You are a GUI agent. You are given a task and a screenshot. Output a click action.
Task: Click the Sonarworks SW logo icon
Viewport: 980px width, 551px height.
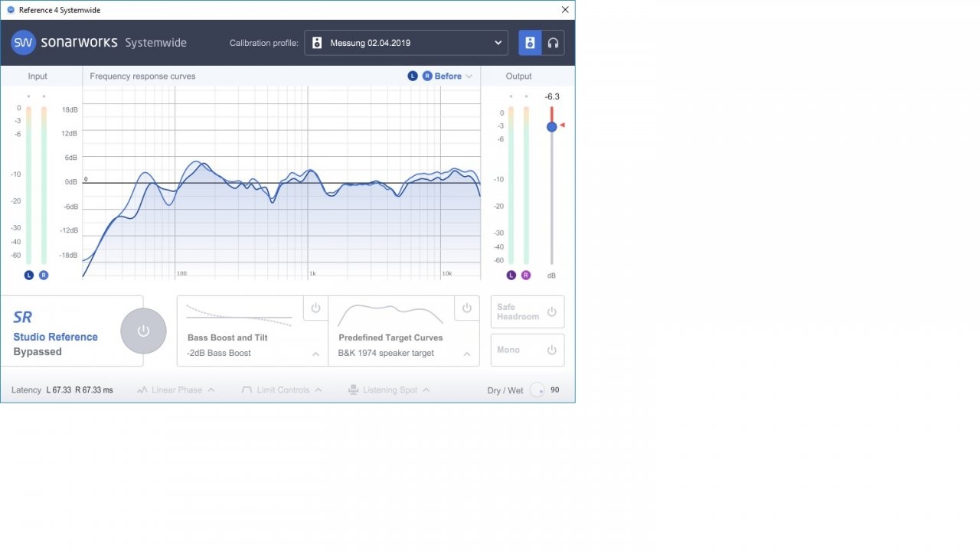click(x=24, y=43)
